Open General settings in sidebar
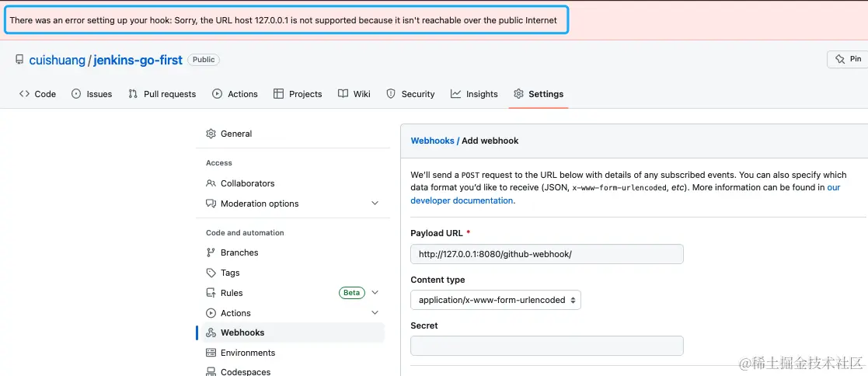Screen dimensions: 868x376 click(x=236, y=134)
